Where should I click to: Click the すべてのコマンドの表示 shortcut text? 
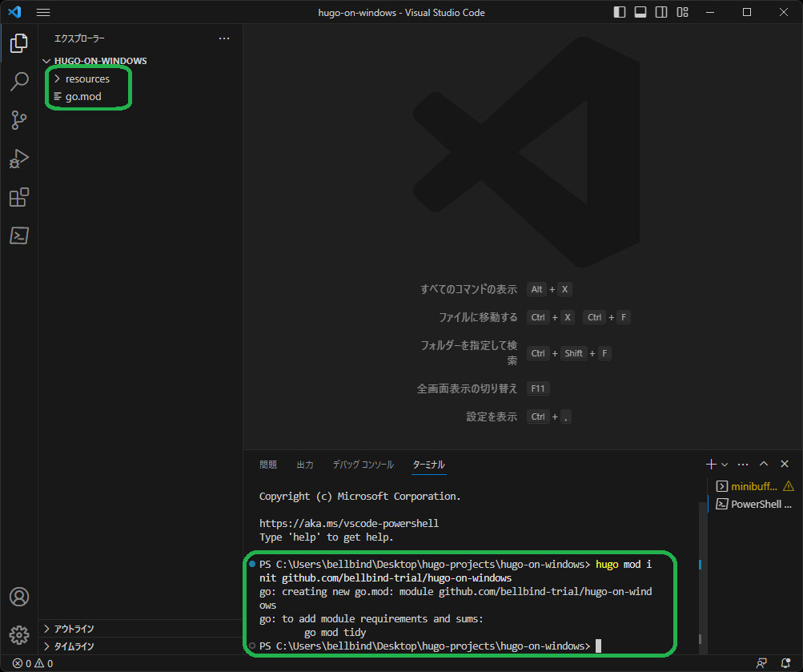point(468,289)
